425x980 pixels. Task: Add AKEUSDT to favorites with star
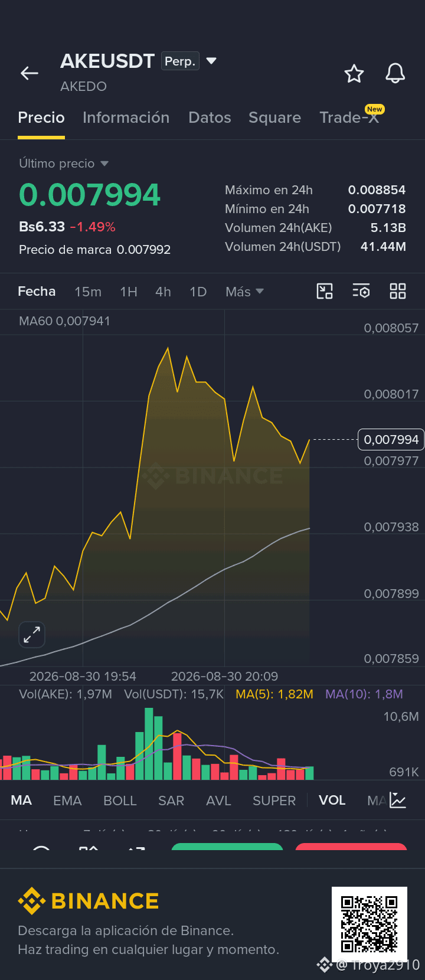click(x=354, y=74)
